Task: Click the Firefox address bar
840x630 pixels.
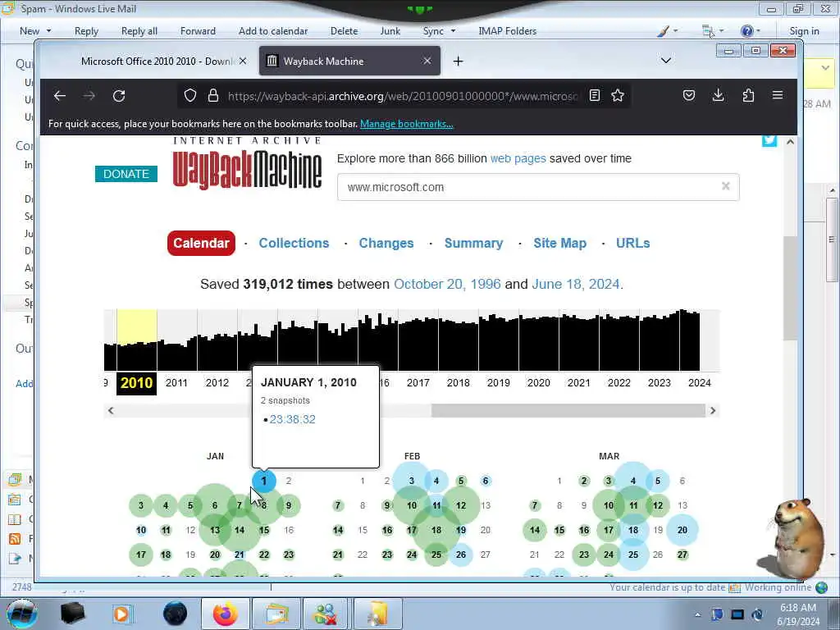Action: point(403,96)
